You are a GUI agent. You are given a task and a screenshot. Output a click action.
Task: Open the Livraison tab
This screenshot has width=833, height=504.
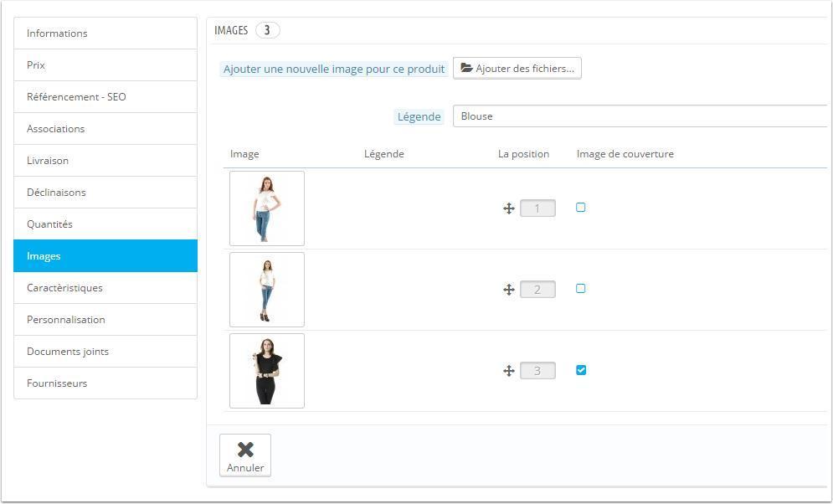[x=105, y=161]
